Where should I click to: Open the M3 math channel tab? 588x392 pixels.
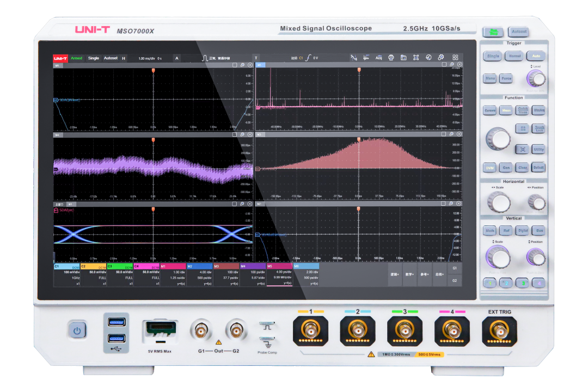(x=226, y=275)
